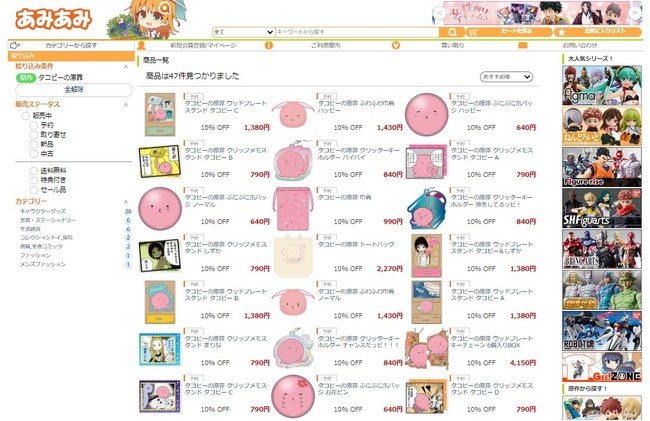
Task: Advance the top banner carousel with right arrow
Action: (635, 13)
